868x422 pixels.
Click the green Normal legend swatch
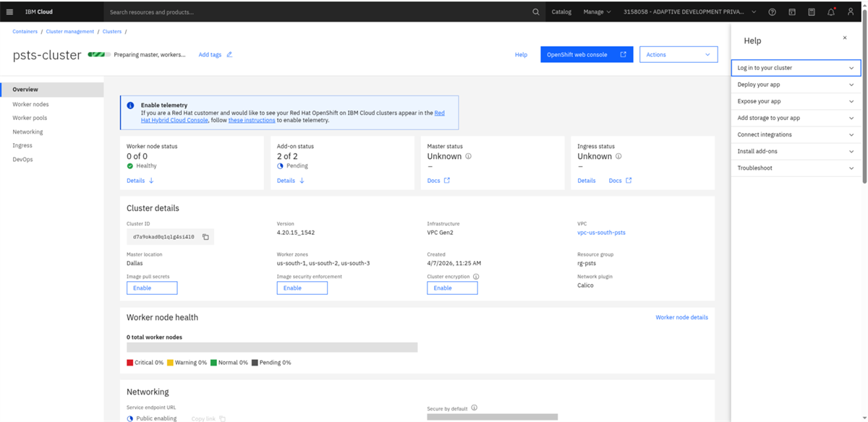click(x=213, y=363)
